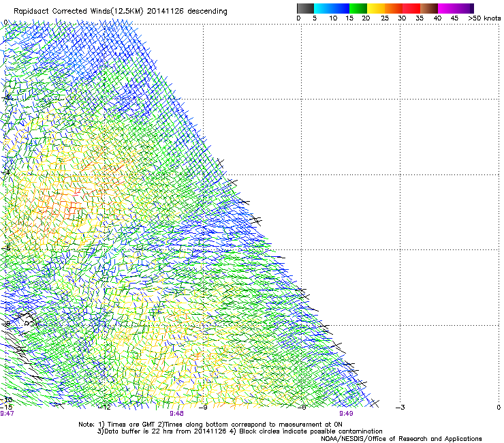Pick the red 30–35 knots legend segment
The width and height of the screenshot is (504, 443).
click(x=411, y=8)
